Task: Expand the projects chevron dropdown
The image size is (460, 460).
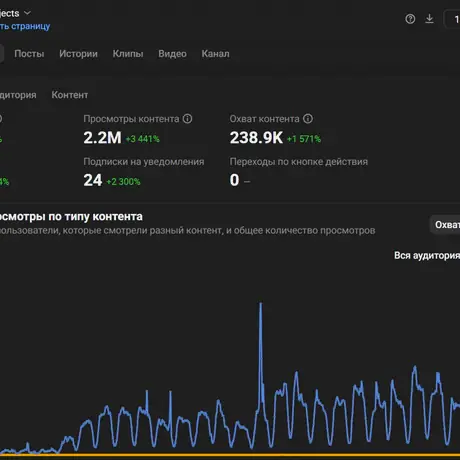Action: pos(27,13)
